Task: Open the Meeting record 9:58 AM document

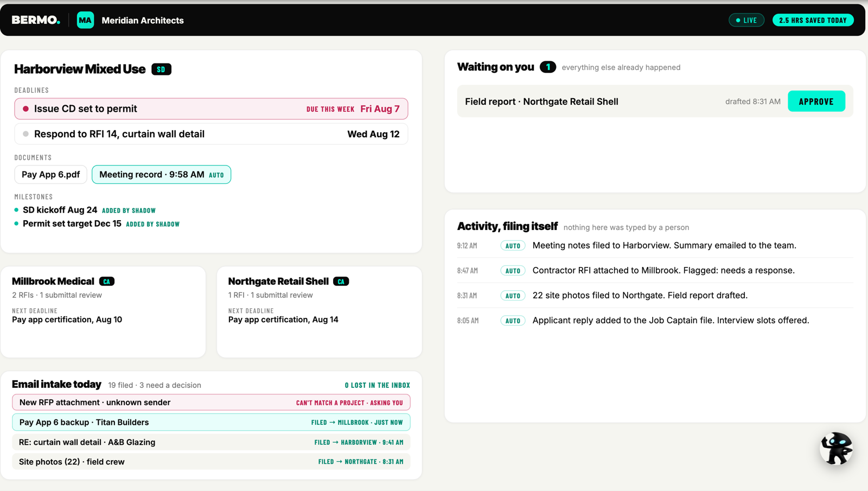Action: [161, 175]
